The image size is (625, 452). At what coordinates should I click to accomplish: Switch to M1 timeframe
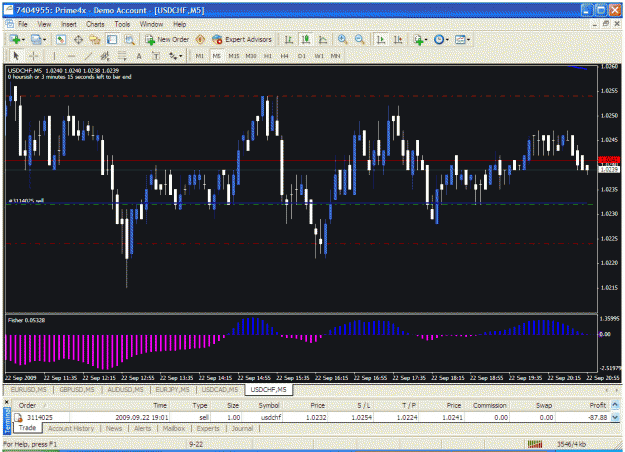(x=200, y=56)
